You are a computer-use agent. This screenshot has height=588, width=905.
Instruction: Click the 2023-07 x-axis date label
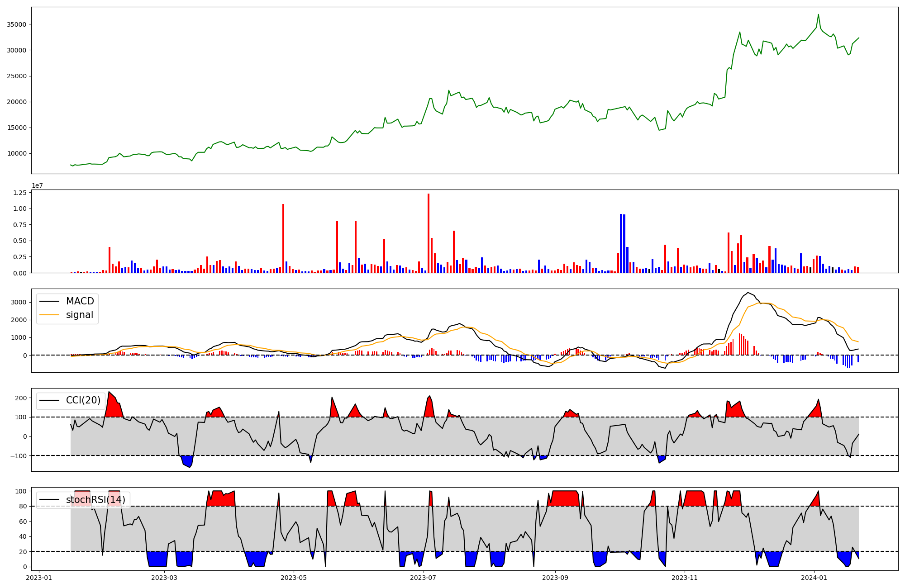[x=424, y=578]
